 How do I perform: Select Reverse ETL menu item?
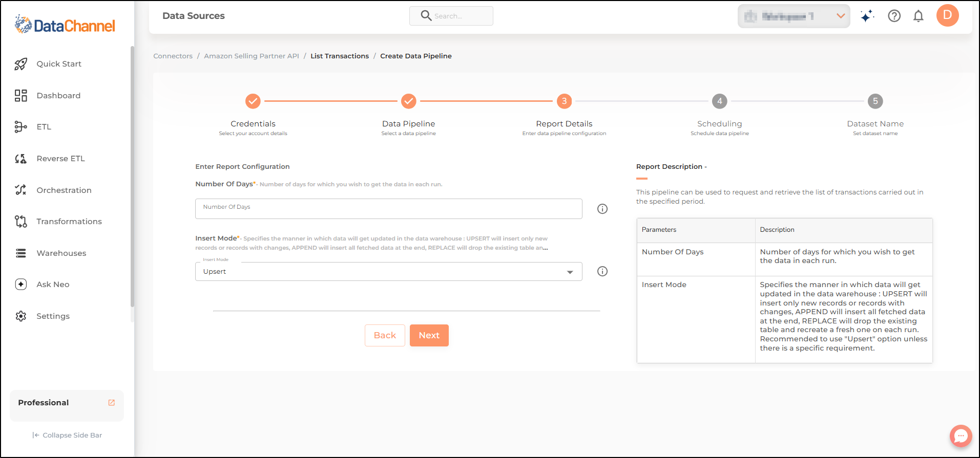click(60, 159)
